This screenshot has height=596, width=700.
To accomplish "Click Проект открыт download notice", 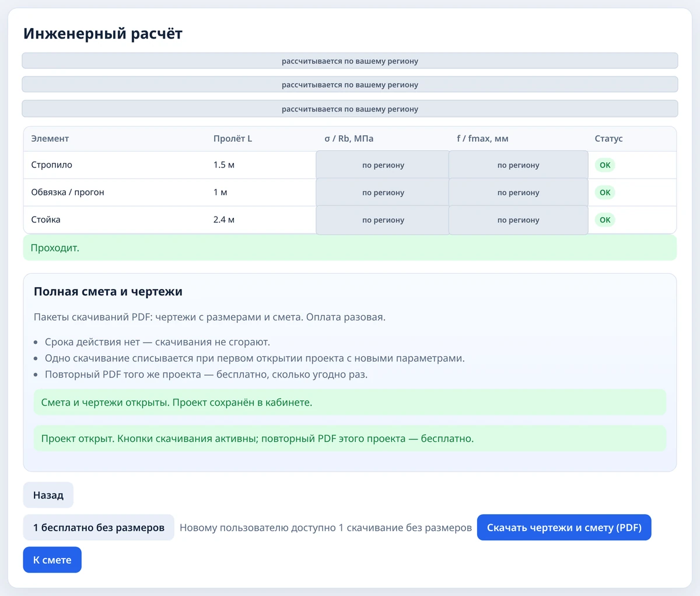I will tap(350, 438).
